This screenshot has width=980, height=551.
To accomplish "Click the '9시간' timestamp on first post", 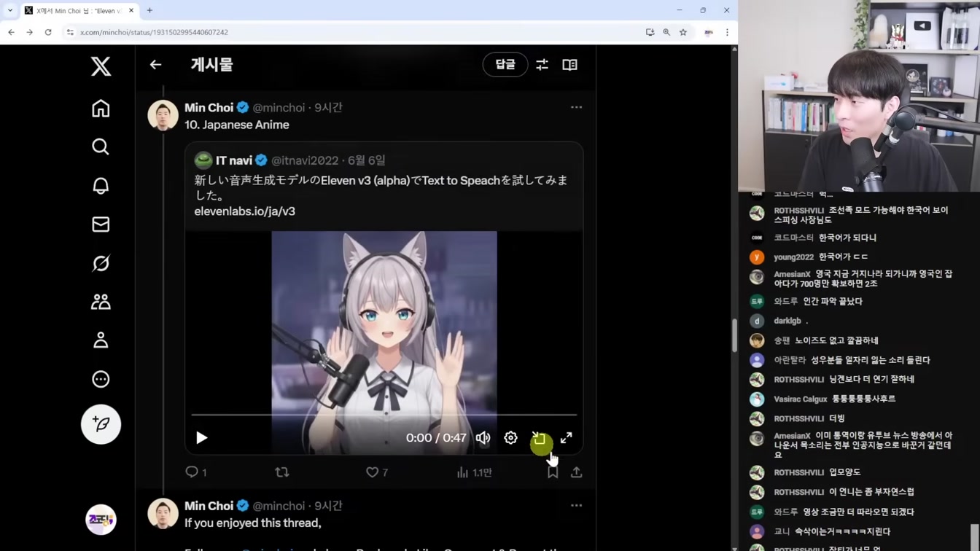I will click(x=328, y=107).
